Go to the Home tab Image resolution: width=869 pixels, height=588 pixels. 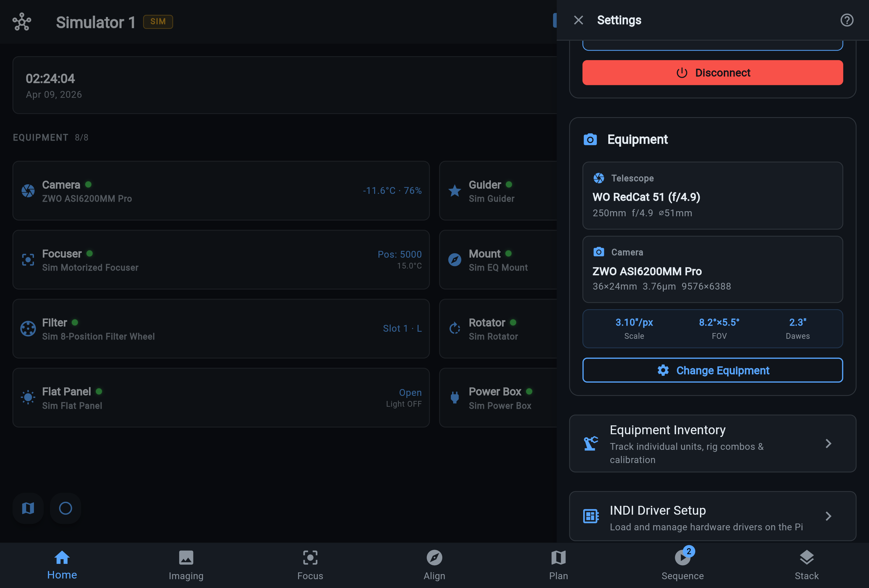(62, 565)
